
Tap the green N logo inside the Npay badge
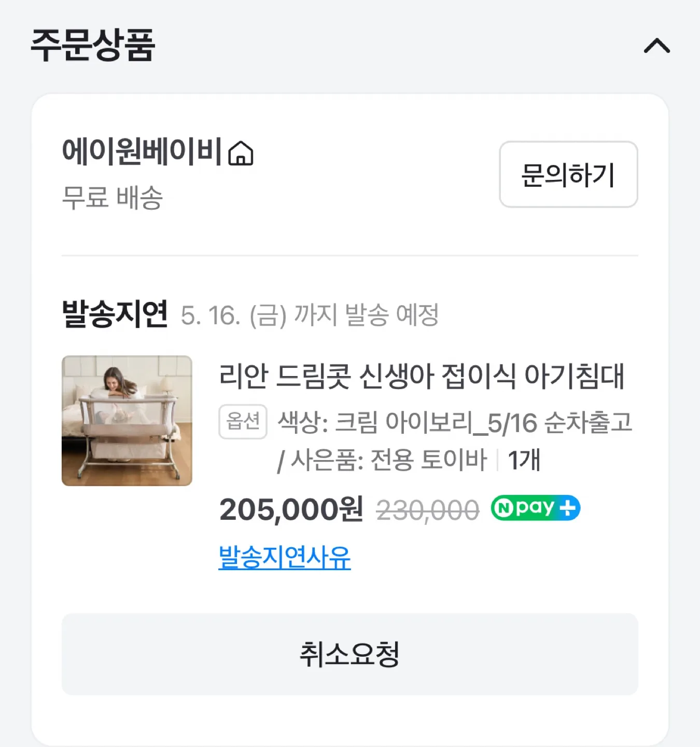click(502, 508)
